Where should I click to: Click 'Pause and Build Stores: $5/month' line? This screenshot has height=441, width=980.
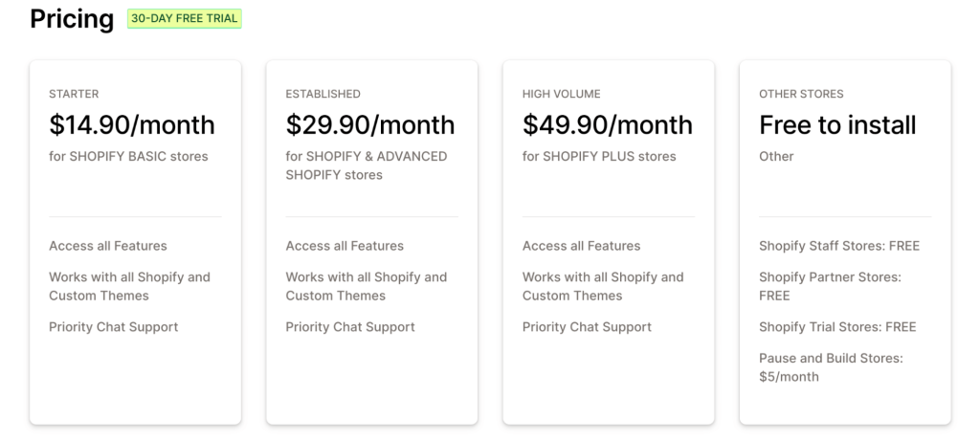tap(832, 367)
